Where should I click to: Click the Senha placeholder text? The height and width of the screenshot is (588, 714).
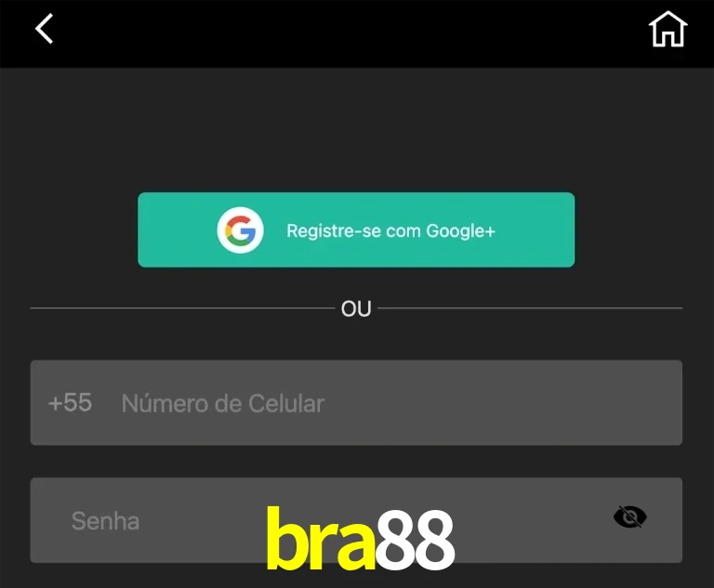coord(105,521)
